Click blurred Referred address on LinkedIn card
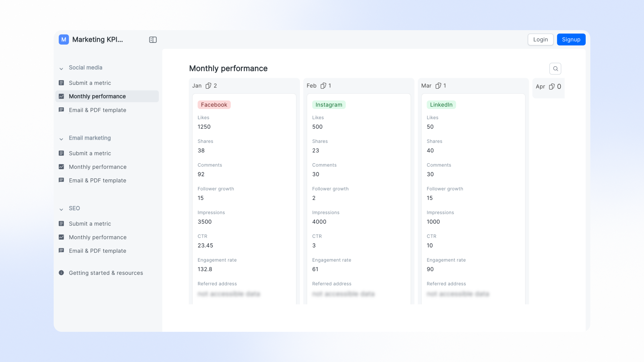 coord(458,294)
